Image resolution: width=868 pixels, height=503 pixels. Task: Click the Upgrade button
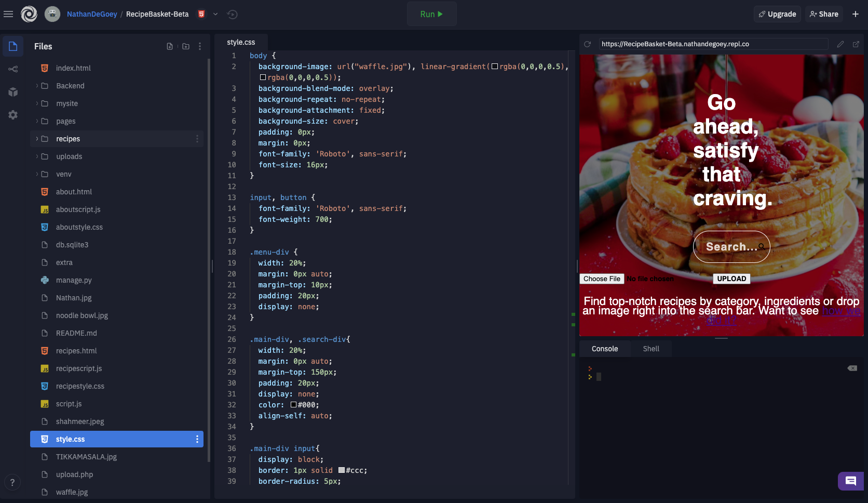pos(777,14)
